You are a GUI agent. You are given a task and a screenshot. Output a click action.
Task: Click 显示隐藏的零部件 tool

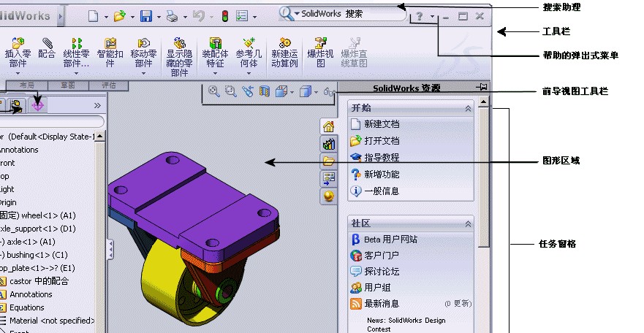pos(180,57)
